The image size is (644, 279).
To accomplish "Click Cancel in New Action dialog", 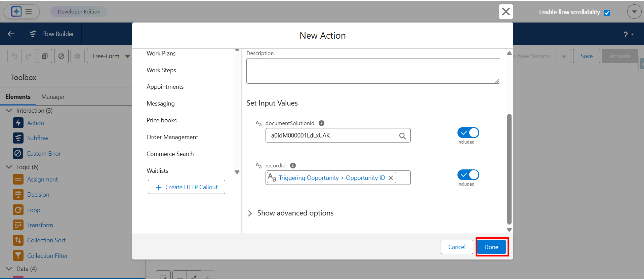I will [457, 247].
